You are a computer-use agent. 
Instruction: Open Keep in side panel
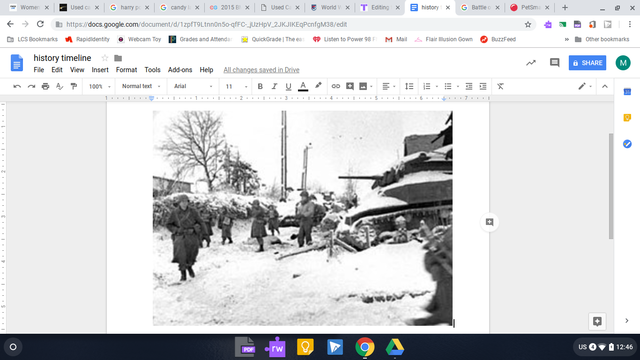(627, 118)
